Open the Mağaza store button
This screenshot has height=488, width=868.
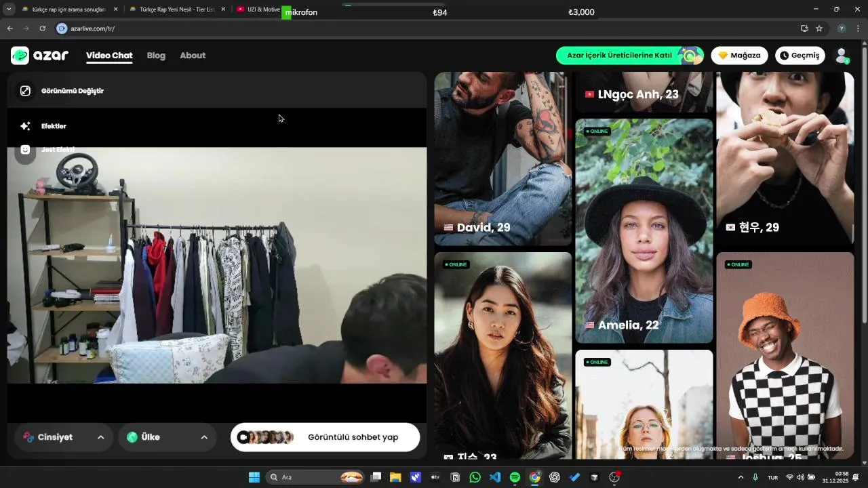pyautogui.click(x=739, y=56)
